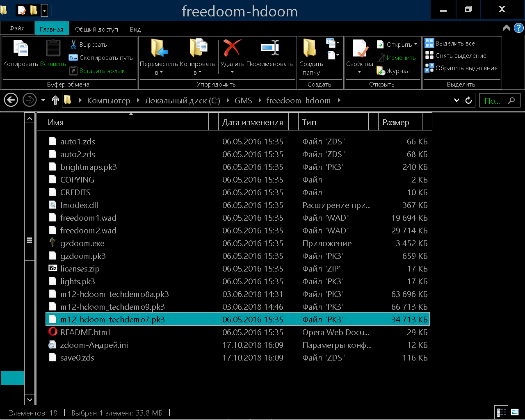Click the New folder icon

tap(310, 48)
